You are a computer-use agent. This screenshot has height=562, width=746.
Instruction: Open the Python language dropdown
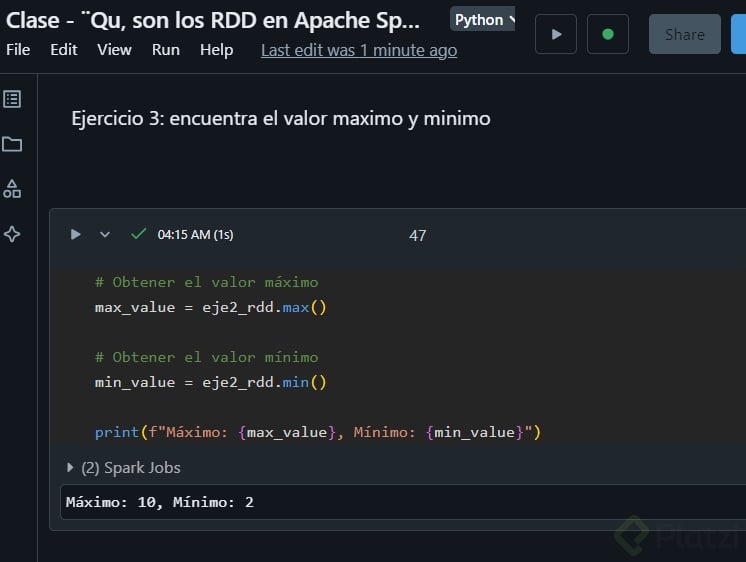tap(484, 20)
